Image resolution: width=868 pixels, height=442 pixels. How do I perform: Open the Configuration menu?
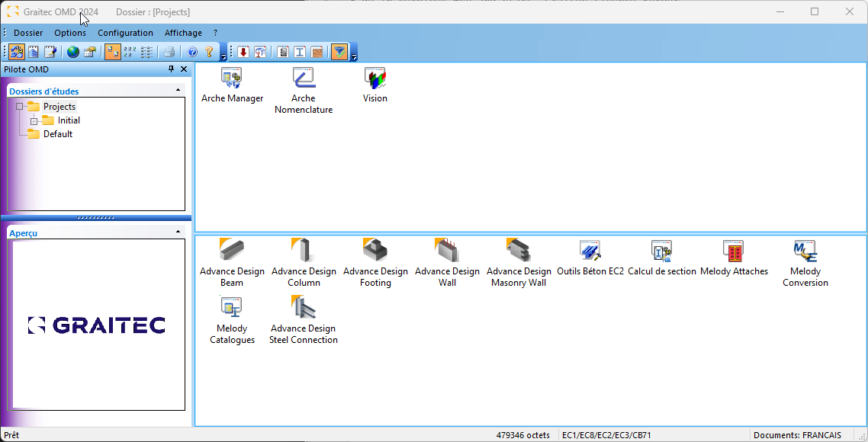(125, 33)
